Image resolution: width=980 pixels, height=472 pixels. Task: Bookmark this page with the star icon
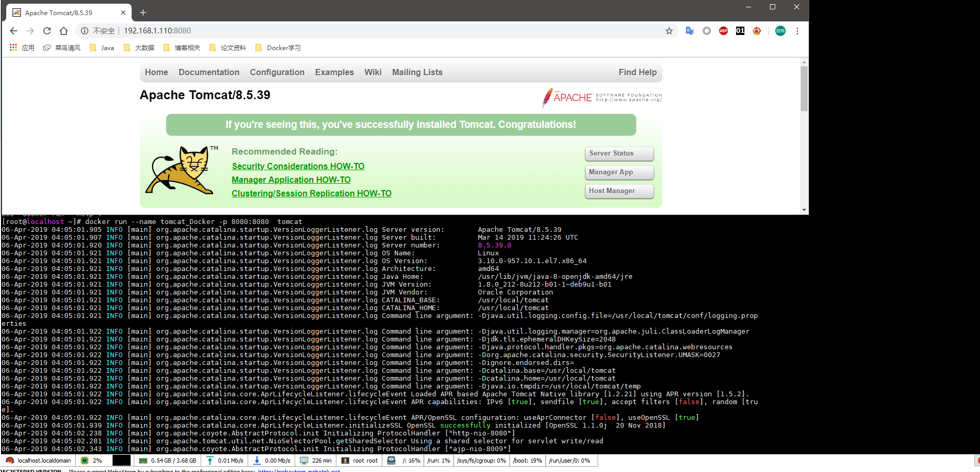pyautogui.click(x=669, y=31)
